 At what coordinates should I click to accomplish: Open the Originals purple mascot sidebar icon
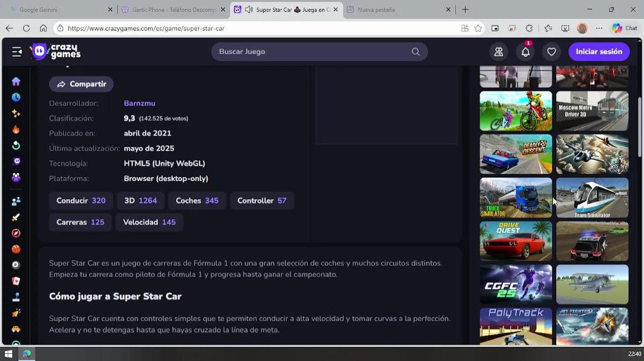16,161
